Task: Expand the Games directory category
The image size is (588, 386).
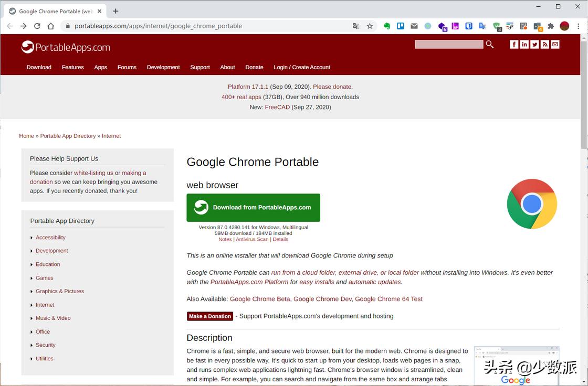Action: (44, 277)
